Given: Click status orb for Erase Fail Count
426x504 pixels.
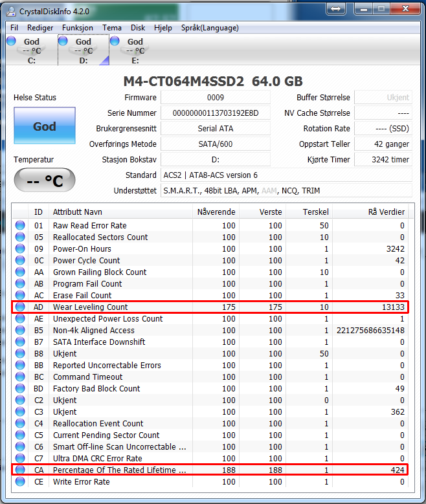Looking at the screenshot, I should click(20, 295).
